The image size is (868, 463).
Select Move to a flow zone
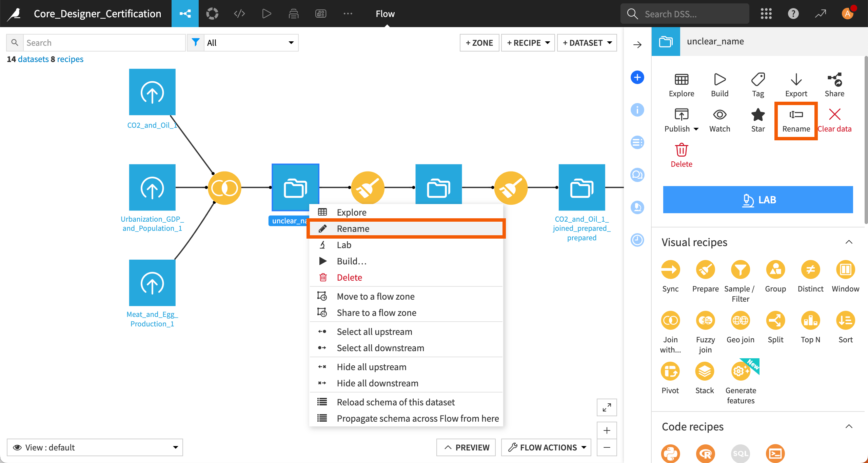click(375, 296)
